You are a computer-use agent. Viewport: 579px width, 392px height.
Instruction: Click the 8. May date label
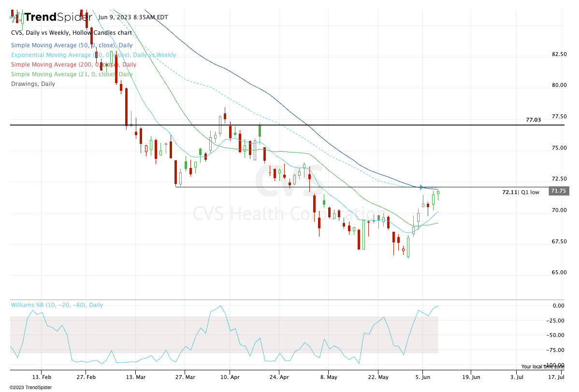[329, 377]
